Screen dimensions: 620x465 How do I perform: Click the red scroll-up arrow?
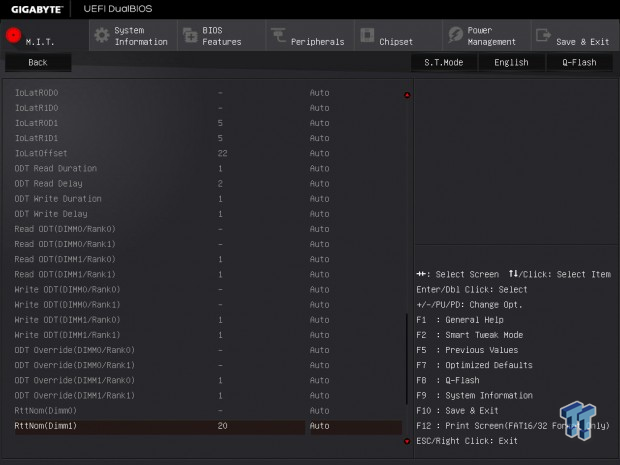(407, 95)
